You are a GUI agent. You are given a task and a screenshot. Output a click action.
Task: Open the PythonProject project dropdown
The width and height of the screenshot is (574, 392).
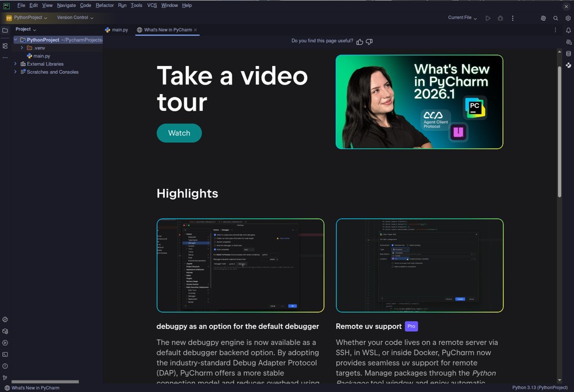(x=27, y=18)
